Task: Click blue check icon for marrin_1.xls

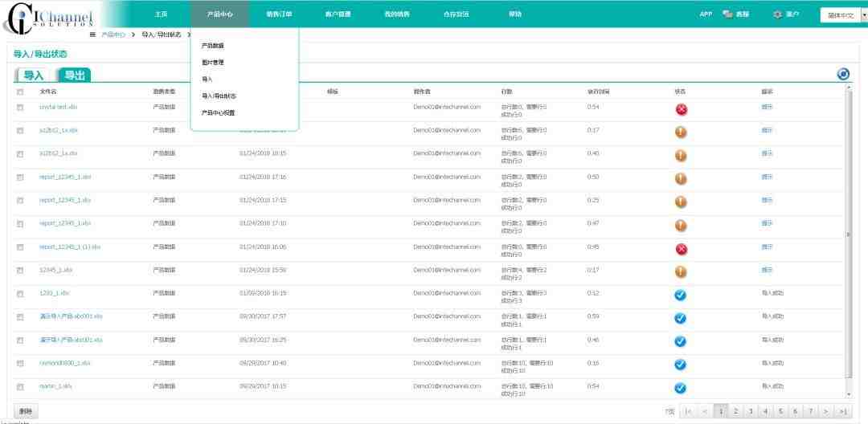Action: pyautogui.click(x=681, y=388)
